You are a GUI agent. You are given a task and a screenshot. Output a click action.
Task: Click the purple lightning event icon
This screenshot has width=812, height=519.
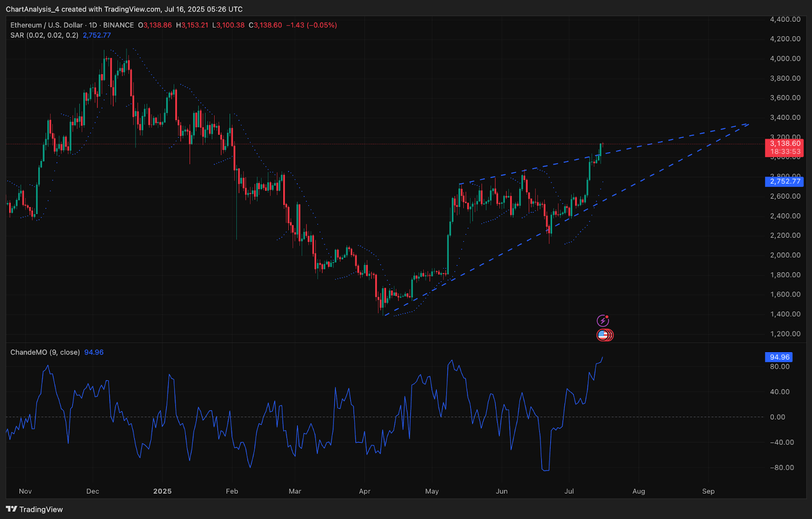[x=602, y=321]
